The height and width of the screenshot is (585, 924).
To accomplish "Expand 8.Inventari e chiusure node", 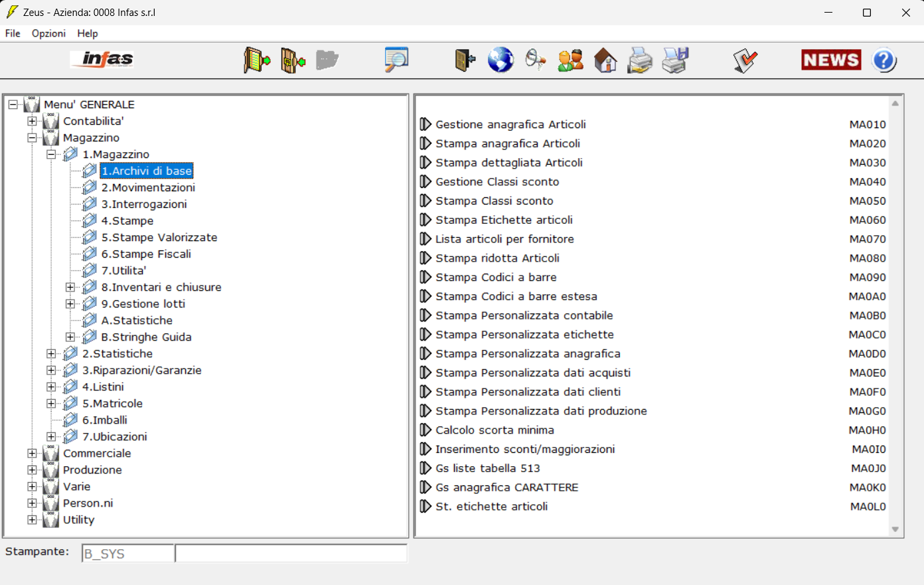I will [70, 287].
